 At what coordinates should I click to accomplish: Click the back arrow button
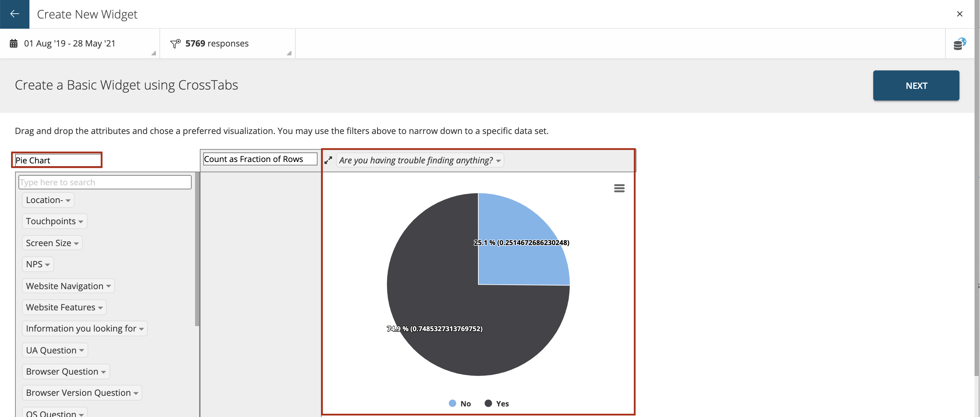click(14, 14)
